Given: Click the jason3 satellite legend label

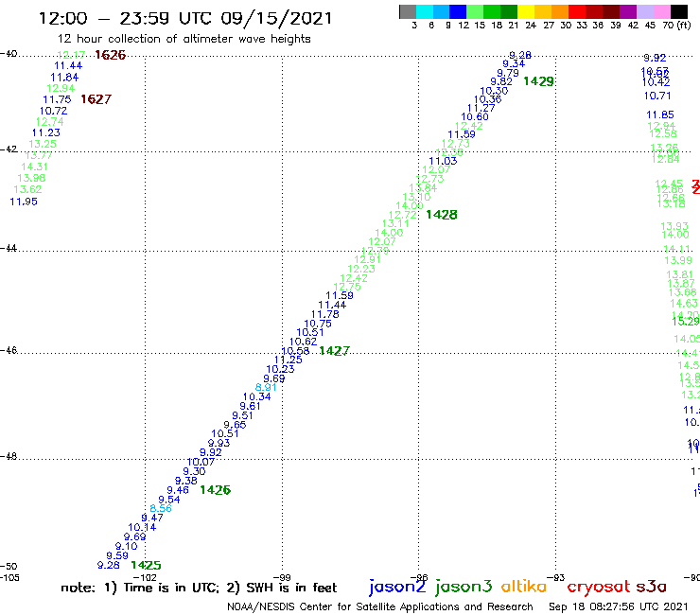Looking at the screenshot, I should coord(464,587).
